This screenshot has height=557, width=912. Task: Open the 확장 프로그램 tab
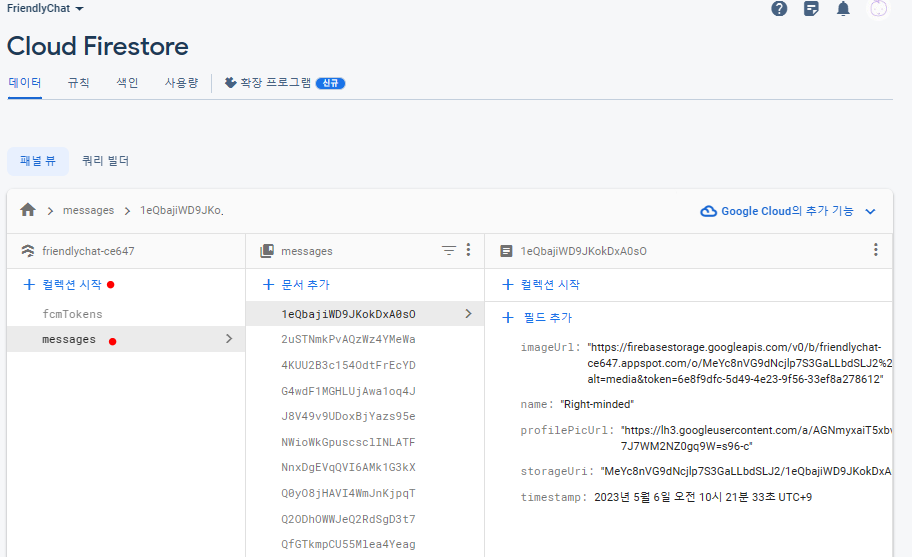tap(285, 83)
